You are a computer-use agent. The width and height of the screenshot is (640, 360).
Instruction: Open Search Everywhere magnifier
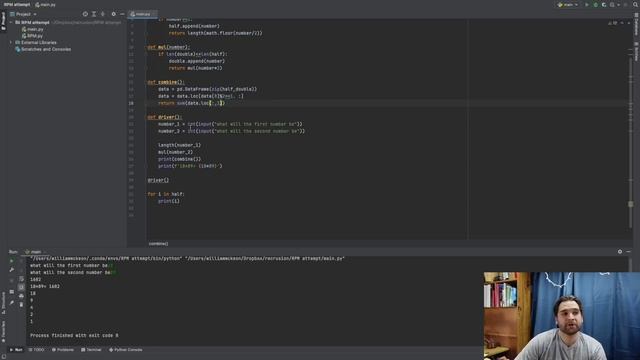pos(636,5)
